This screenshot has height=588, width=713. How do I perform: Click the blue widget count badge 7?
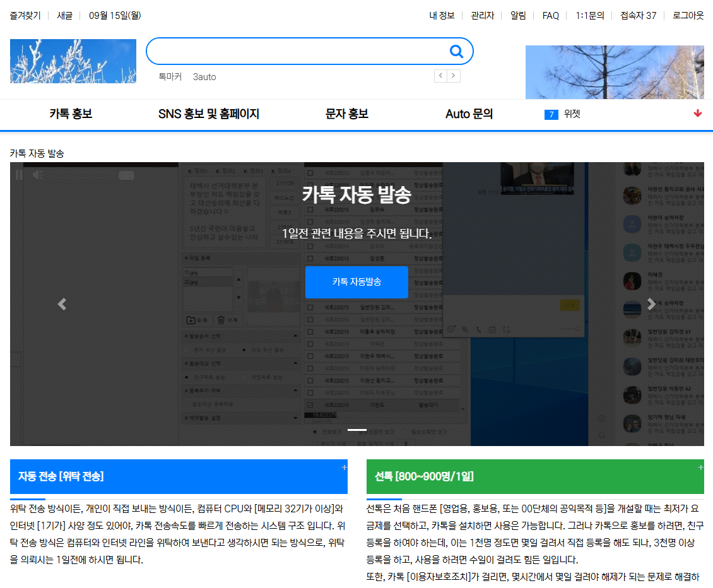[x=551, y=115]
